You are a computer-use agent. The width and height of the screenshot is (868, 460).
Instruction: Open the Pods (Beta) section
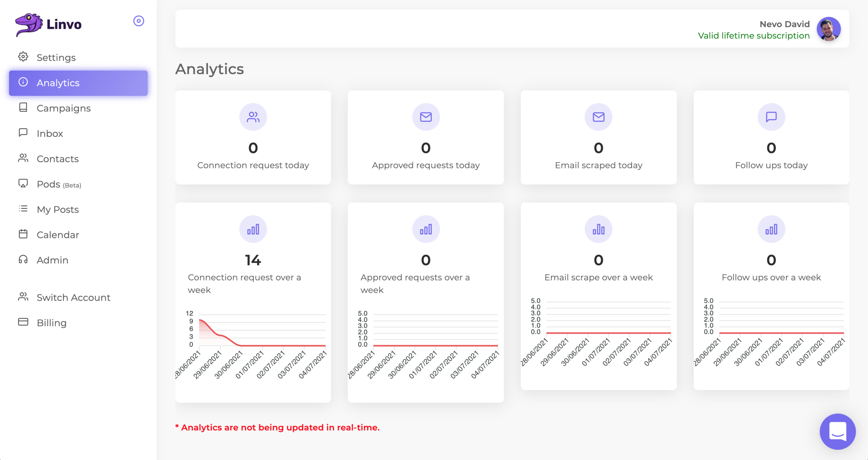pyautogui.click(x=59, y=184)
